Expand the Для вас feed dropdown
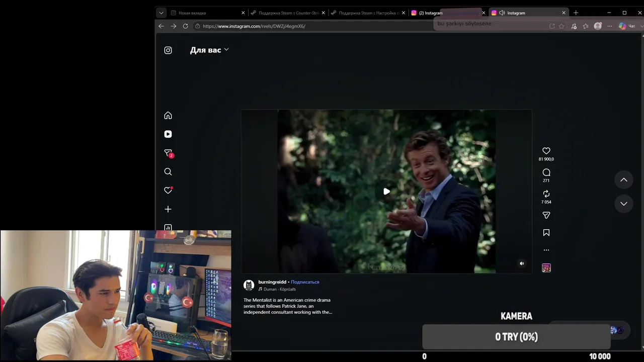 click(x=209, y=50)
